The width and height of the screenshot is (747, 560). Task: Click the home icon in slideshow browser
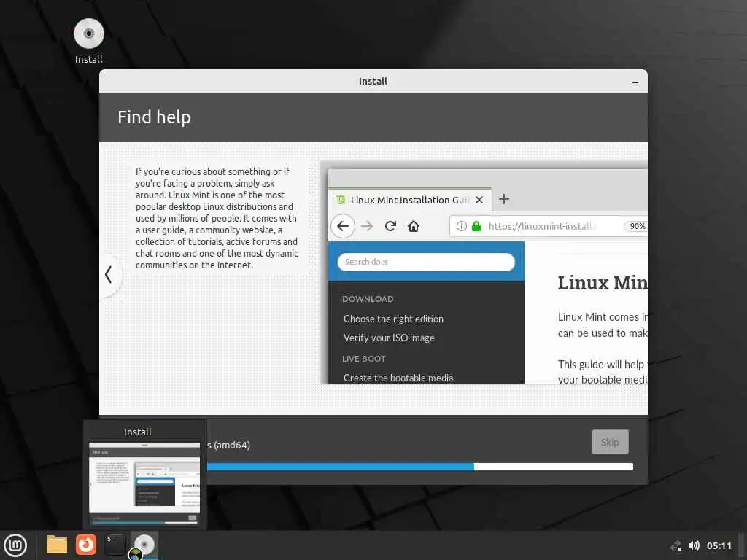(x=414, y=226)
